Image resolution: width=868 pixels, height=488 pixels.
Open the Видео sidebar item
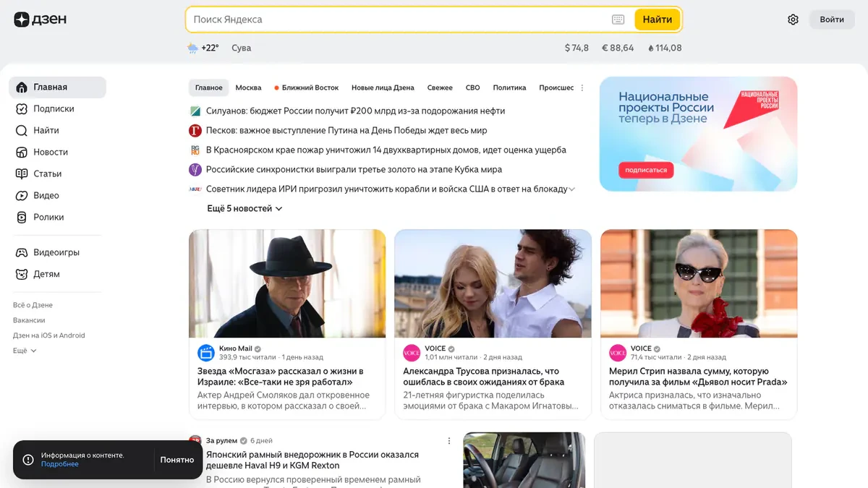pyautogui.click(x=57, y=195)
